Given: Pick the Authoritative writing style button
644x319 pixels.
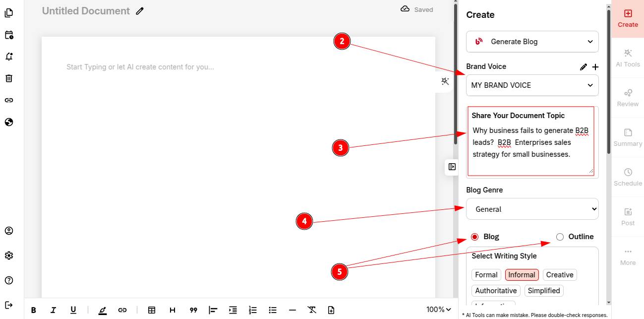Looking at the screenshot, I should (x=496, y=291).
